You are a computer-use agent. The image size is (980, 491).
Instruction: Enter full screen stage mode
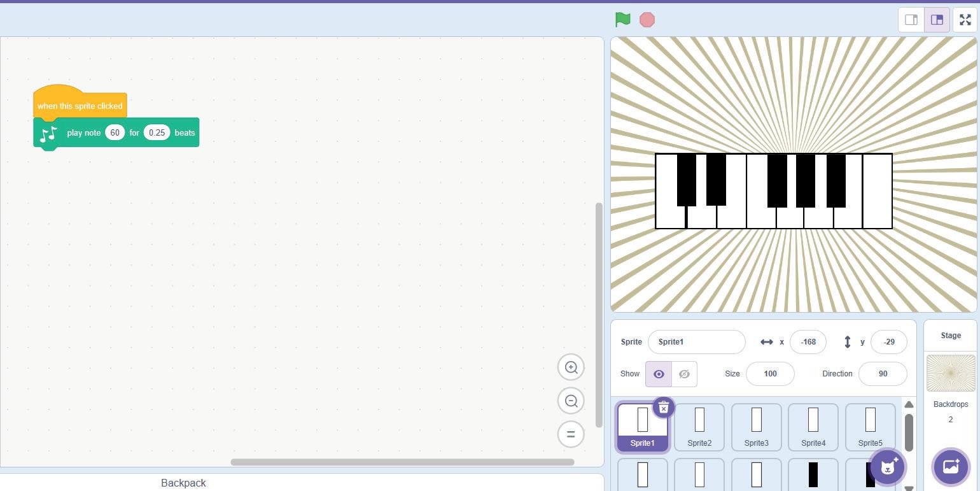(x=965, y=20)
